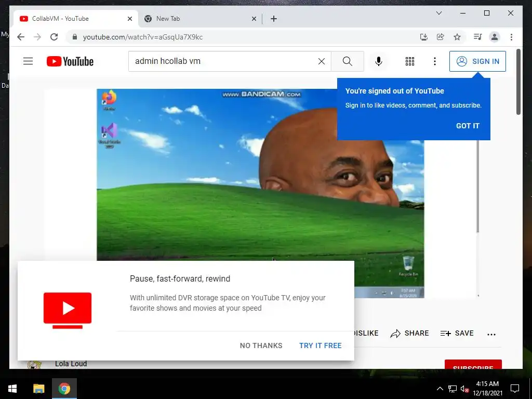Click TRY IT FREE for YouTube TV

click(x=320, y=345)
